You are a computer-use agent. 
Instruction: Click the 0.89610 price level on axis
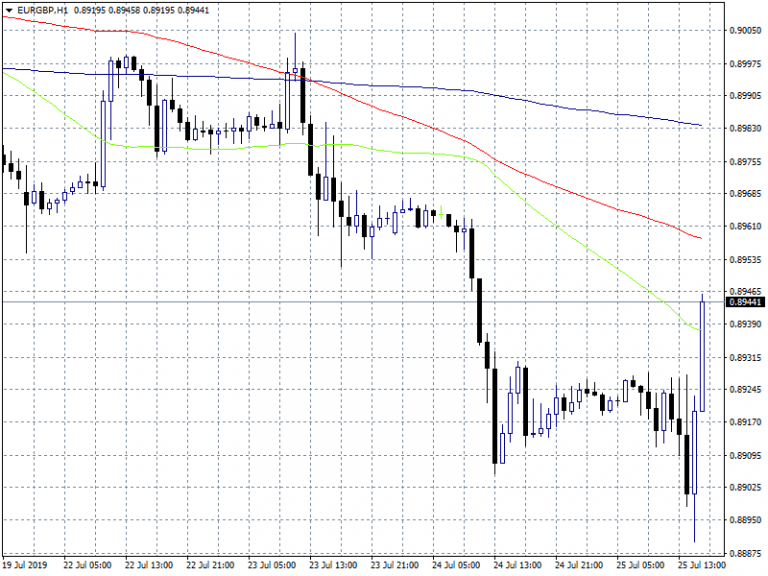tap(745, 226)
